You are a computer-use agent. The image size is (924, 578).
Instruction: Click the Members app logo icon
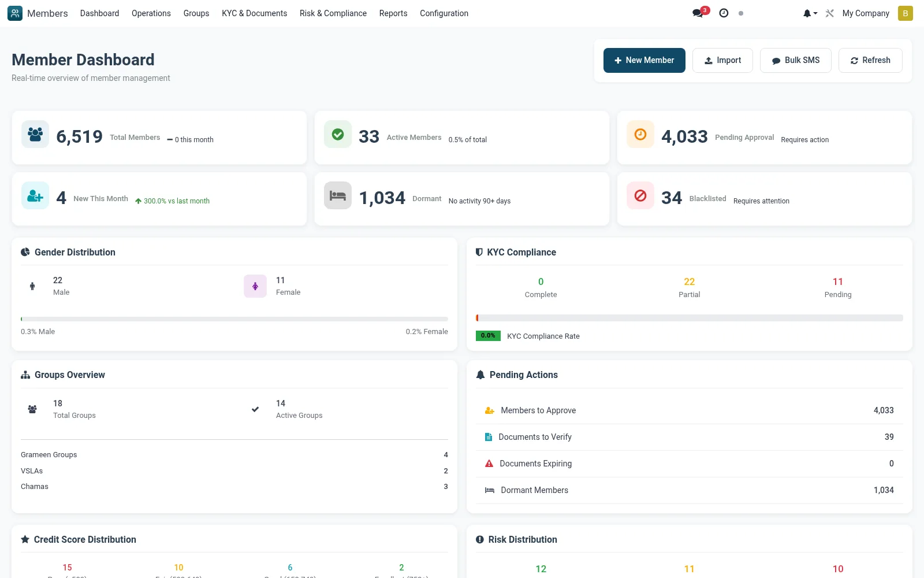click(15, 13)
